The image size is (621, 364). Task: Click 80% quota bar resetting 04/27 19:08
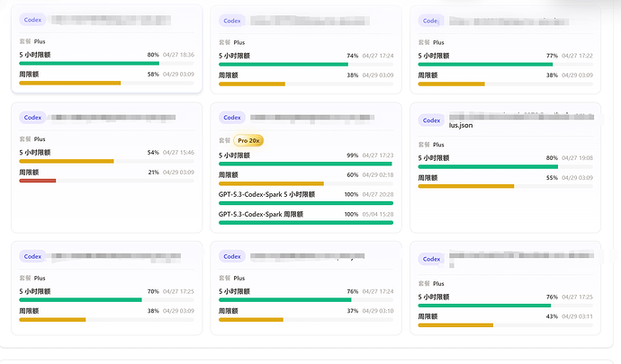click(x=506, y=166)
